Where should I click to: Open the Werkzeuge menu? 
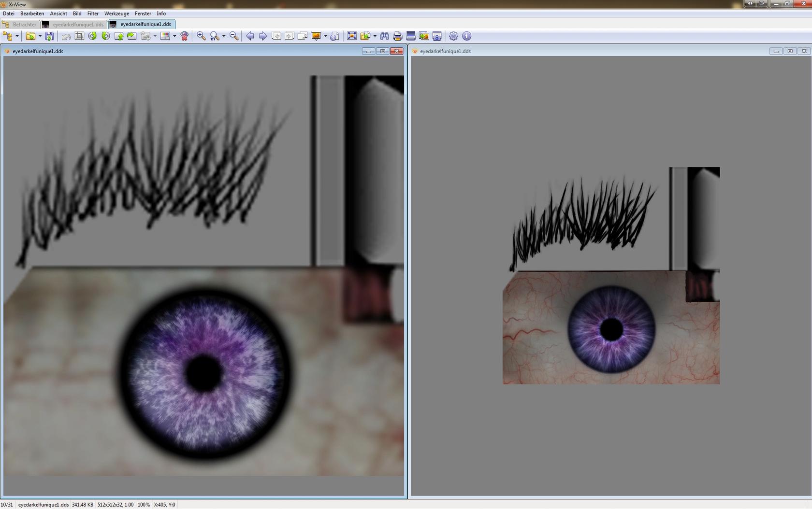[116, 14]
